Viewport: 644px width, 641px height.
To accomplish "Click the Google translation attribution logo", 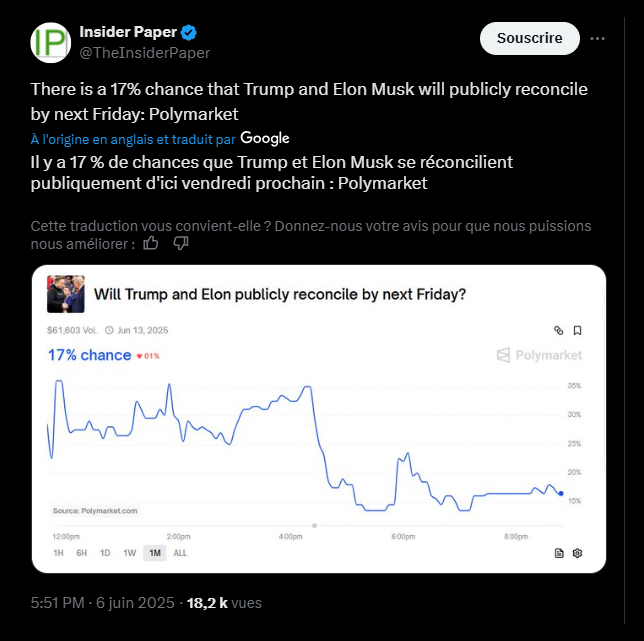I will click(x=265, y=138).
